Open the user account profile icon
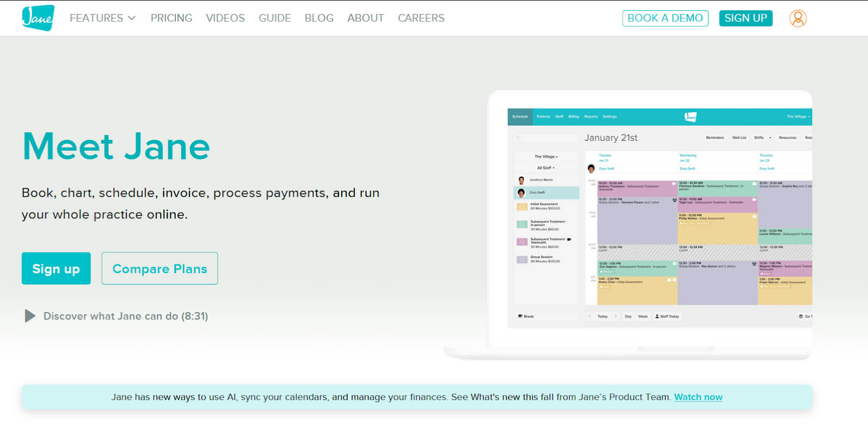This screenshot has height=446, width=868. [x=797, y=18]
